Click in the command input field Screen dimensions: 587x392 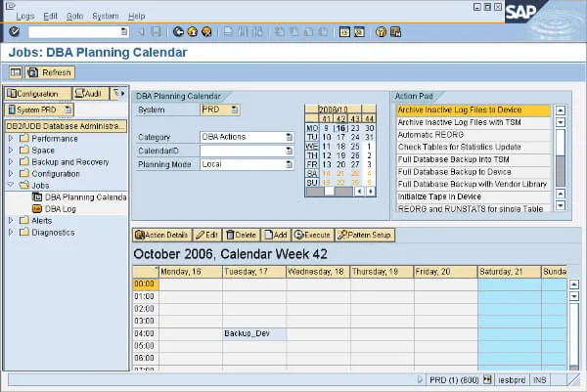[74, 32]
